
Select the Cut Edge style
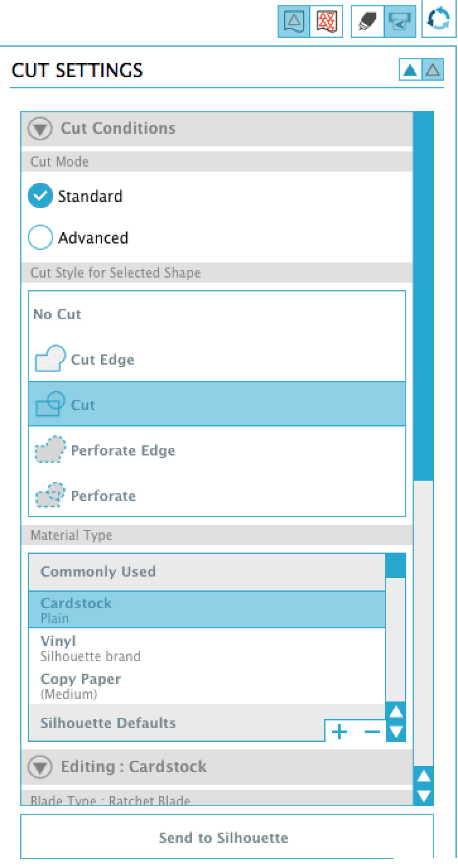tap(102, 360)
